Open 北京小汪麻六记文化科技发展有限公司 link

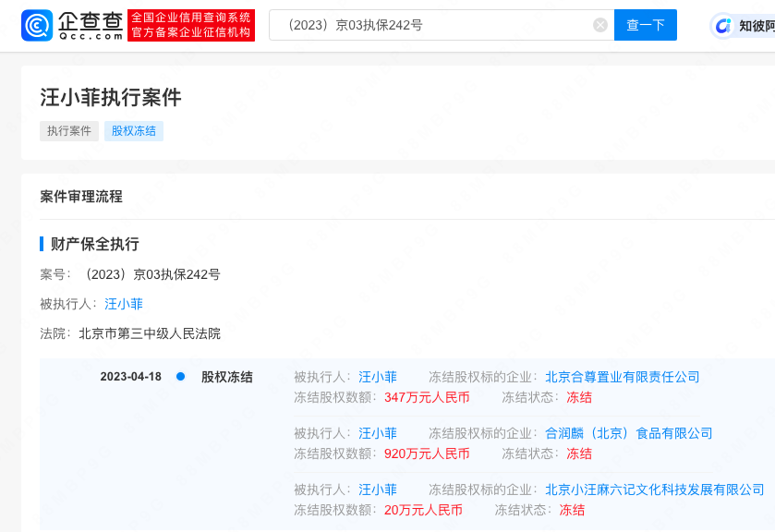coord(654,490)
